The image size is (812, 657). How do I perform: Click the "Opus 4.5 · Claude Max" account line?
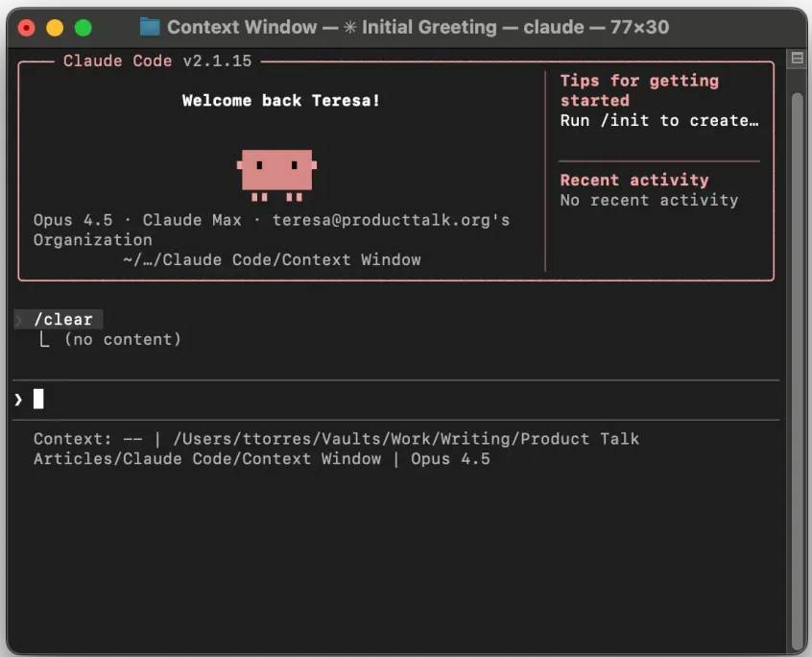click(272, 220)
